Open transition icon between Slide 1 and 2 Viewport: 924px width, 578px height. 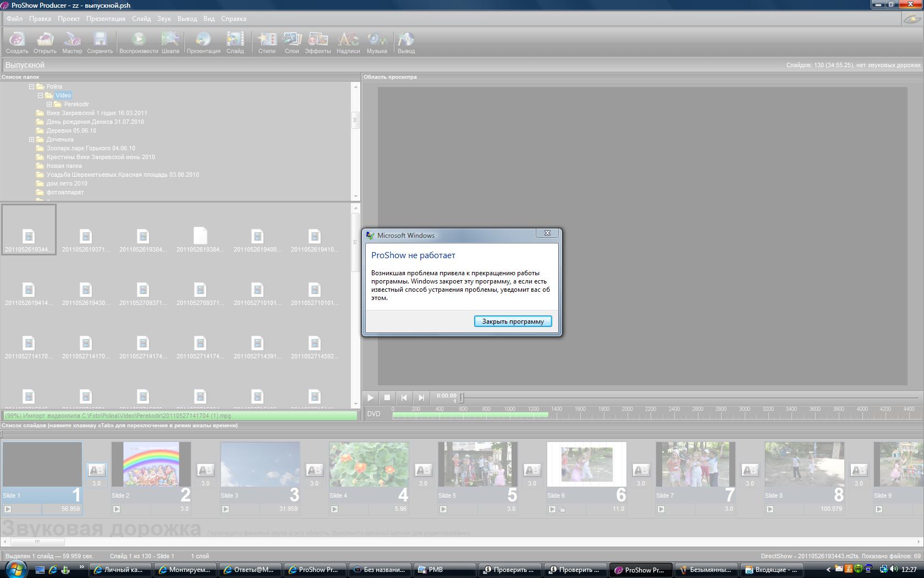click(x=96, y=470)
